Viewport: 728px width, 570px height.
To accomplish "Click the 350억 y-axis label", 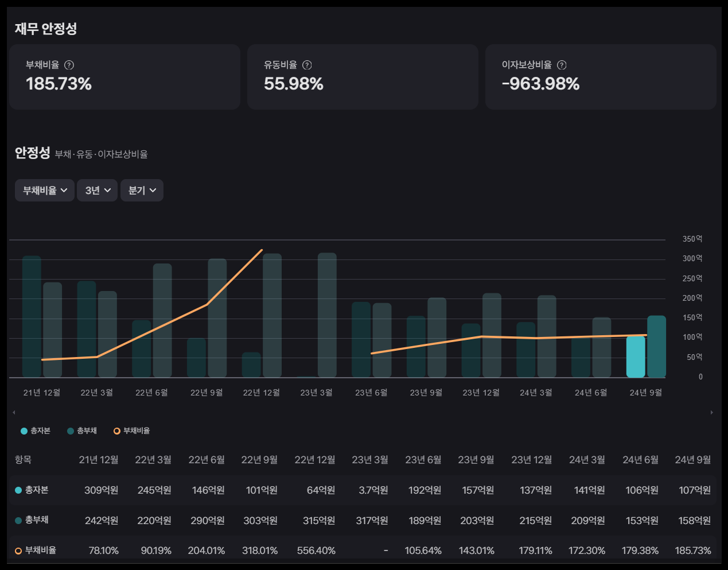I will pyautogui.click(x=692, y=239).
